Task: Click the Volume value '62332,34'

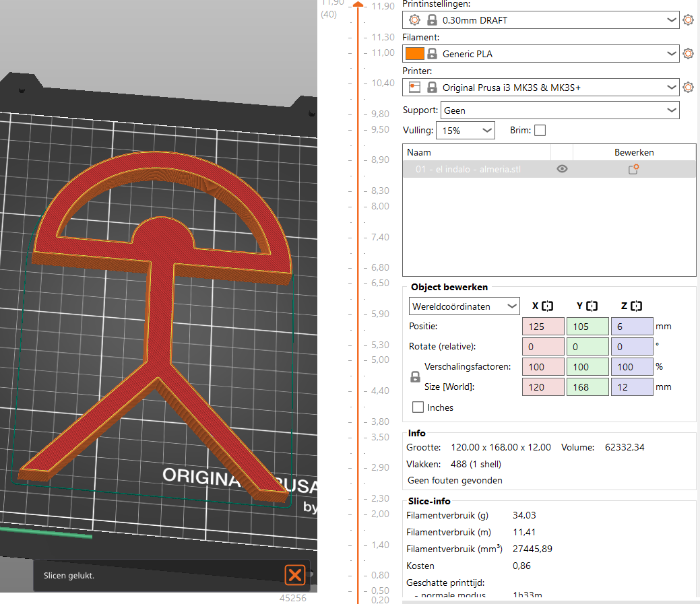Action: (625, 447)
